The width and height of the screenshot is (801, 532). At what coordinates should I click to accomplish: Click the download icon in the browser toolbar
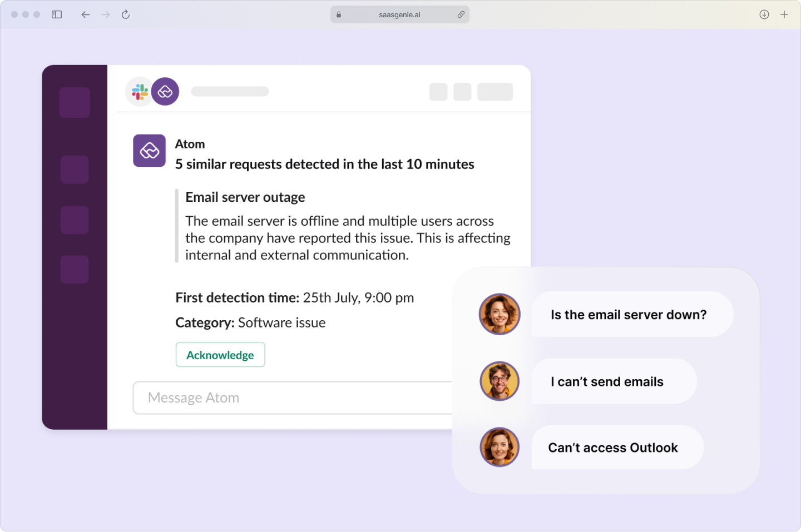point(764,14)
